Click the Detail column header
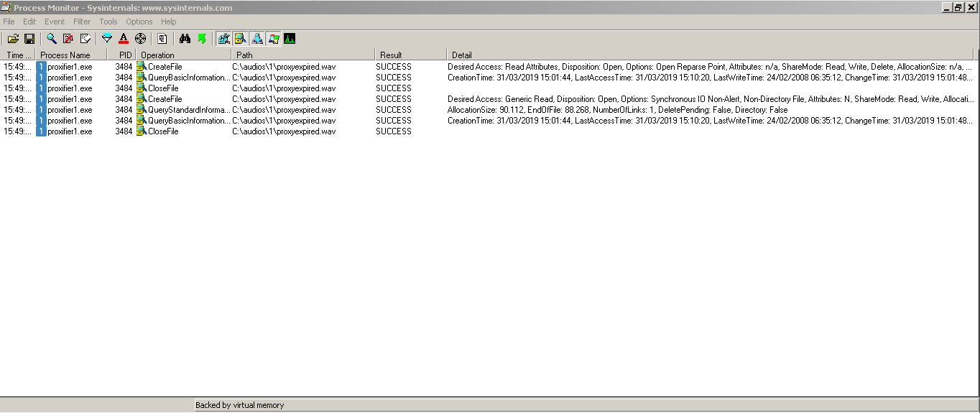The image size is (980, 413). pyautogui.click(x=710, y=55)
